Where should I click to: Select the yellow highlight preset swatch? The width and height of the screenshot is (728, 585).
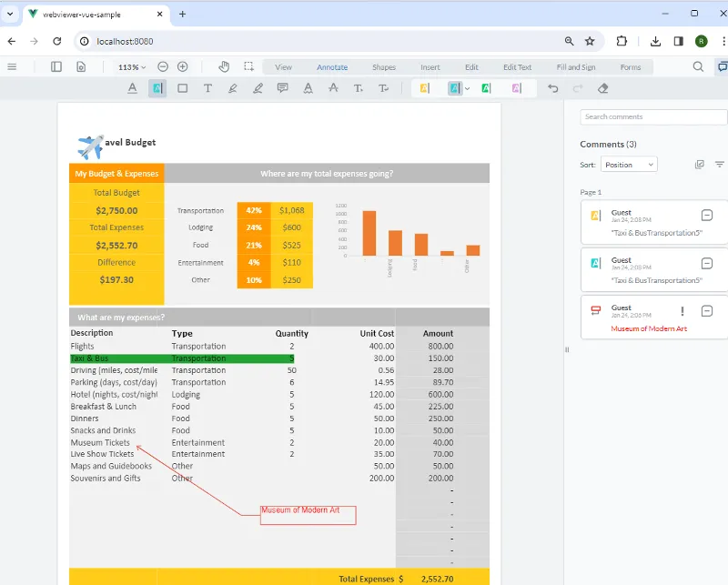click(425, 88)
